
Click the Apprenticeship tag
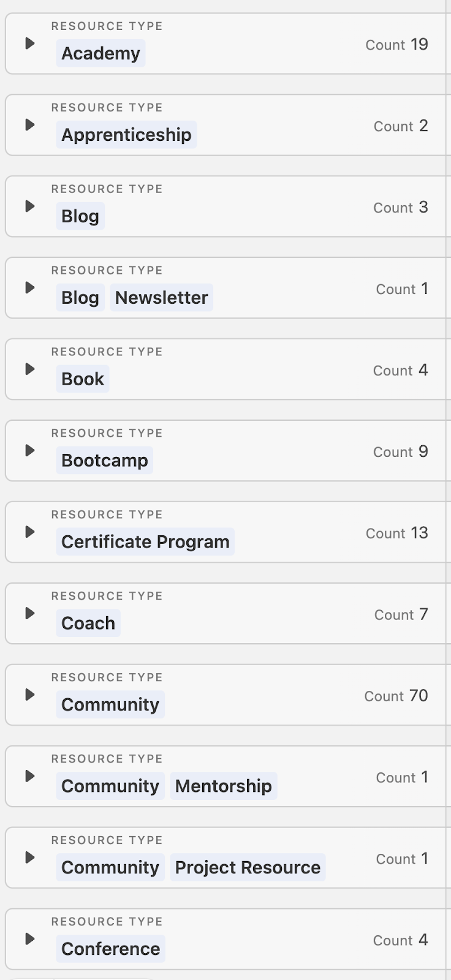coord(126,135)
